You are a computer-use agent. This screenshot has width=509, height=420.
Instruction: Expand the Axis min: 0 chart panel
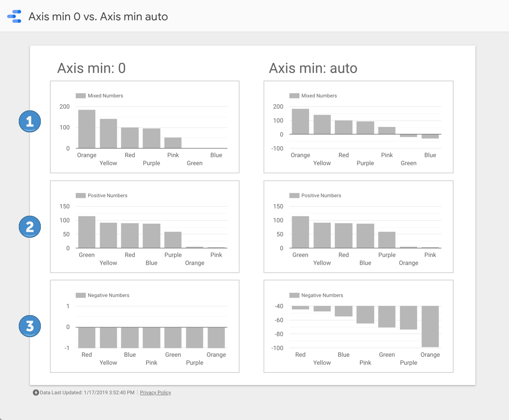(144, 127)
